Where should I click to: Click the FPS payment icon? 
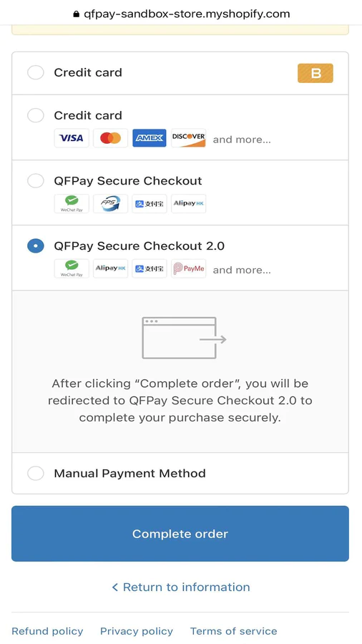coord(110,203)
